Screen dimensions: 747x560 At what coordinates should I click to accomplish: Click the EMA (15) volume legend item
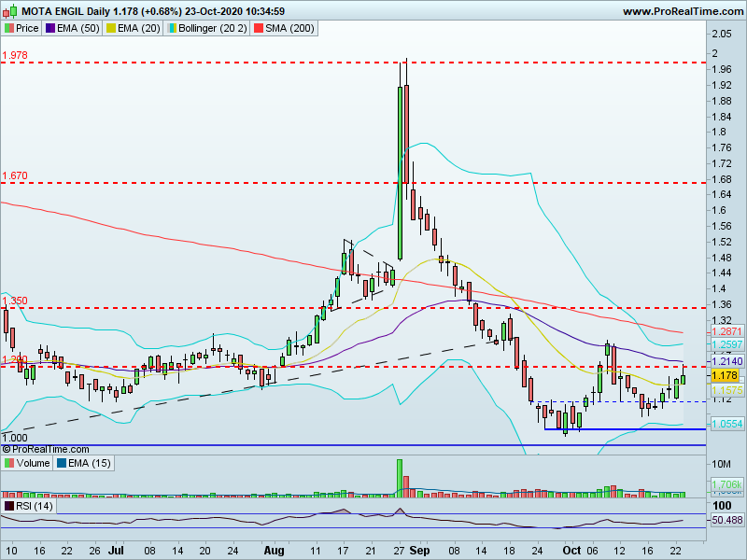point(84,463)
